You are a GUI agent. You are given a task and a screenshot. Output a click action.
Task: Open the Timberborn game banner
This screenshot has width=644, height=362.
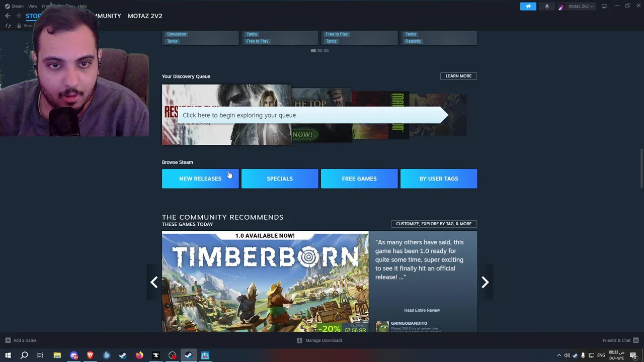(x=265, y=282)
